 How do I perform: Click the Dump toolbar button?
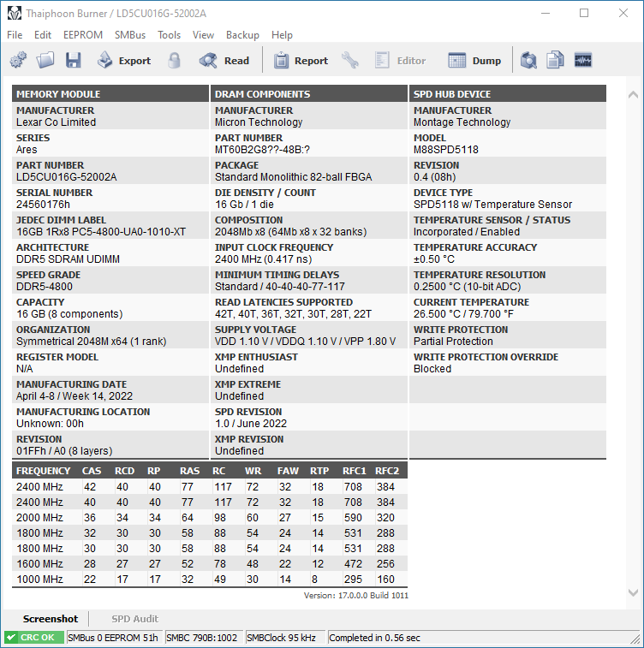point(474,60)
